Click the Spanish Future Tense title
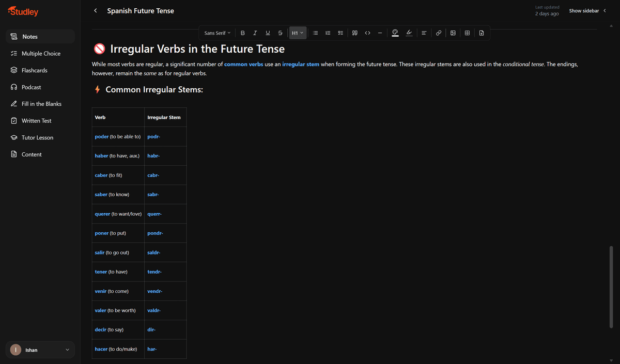 tap(141, 11)
